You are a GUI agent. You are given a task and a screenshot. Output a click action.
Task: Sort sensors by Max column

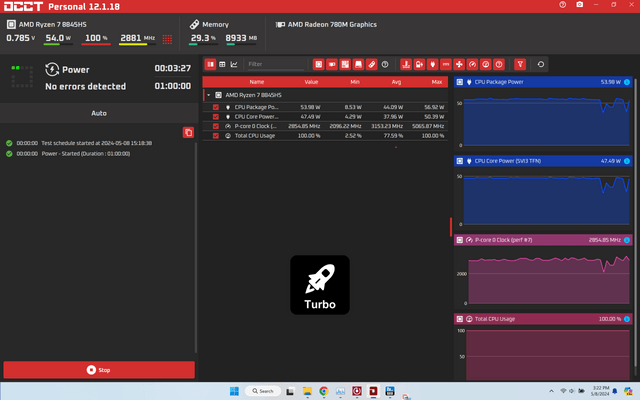[437, 82]
